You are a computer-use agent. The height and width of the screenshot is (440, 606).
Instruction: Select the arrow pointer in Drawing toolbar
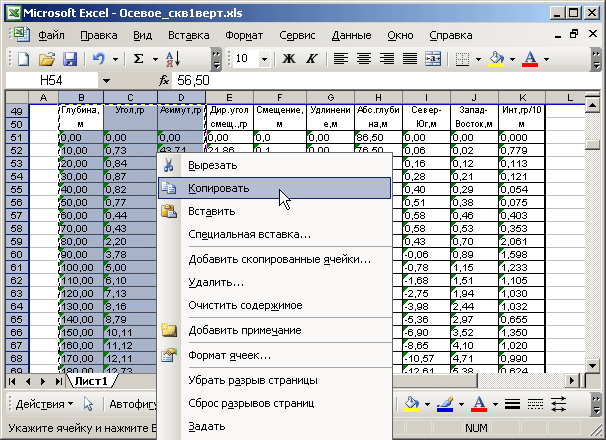pyautogui.click(x=88, y=404)
